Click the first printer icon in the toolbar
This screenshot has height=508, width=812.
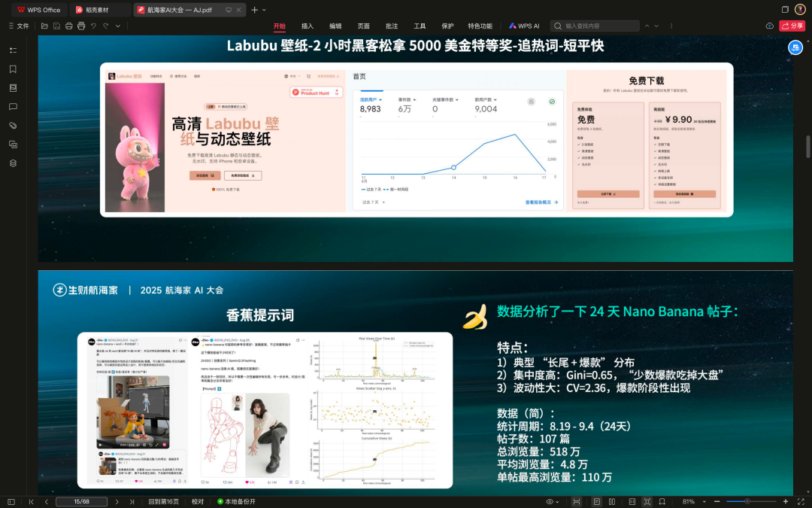69,26
